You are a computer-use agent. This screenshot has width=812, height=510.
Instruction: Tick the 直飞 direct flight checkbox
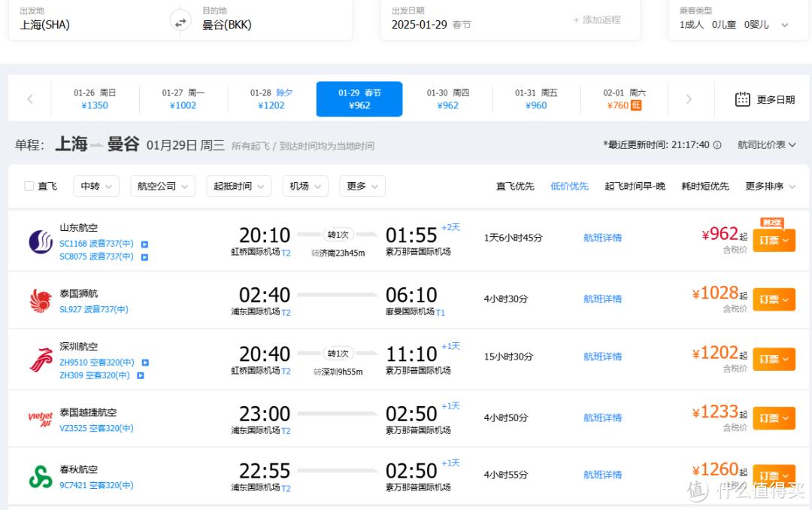pyautogui.click(x=29, y=187)
